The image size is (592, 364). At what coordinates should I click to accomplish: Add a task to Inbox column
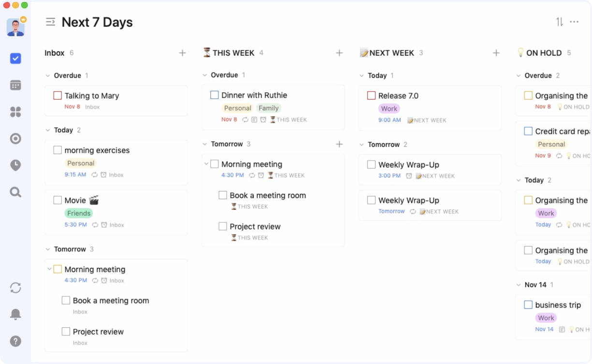click(182, 53)
